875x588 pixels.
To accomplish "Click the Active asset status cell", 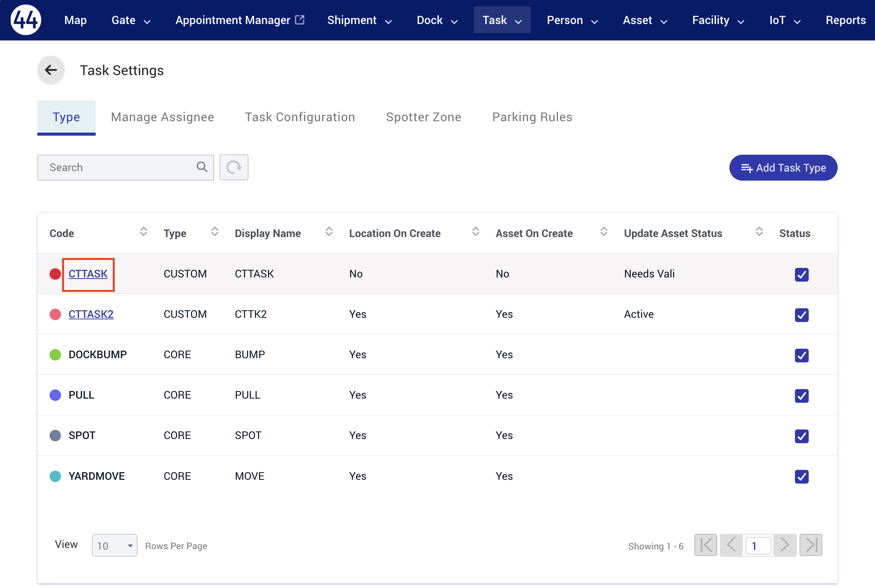I will click(639, 314).
